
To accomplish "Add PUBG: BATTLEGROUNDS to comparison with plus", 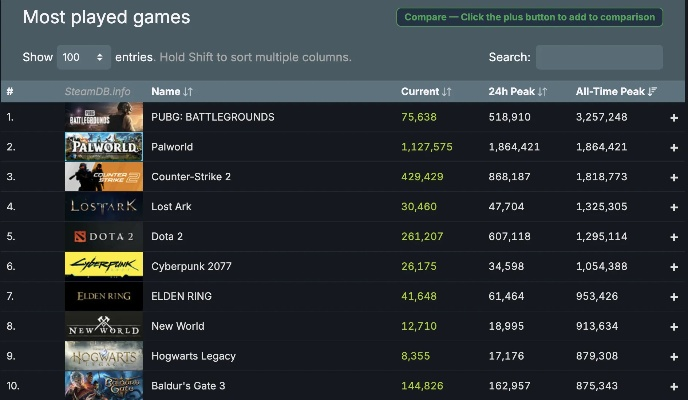I will point(674,117).
